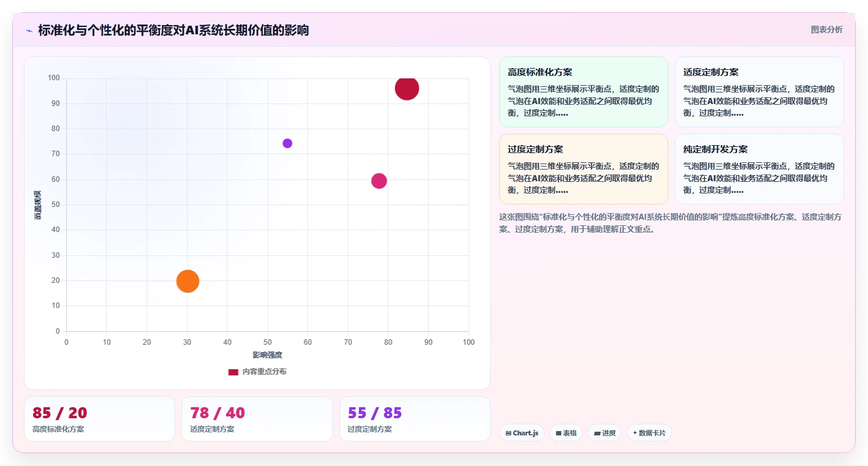Select the pink bubble near 78
The image size is (868, 466).
379,181
